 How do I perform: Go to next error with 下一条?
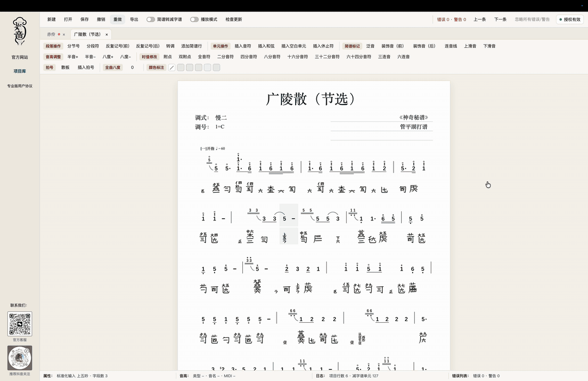click(500, 20)
